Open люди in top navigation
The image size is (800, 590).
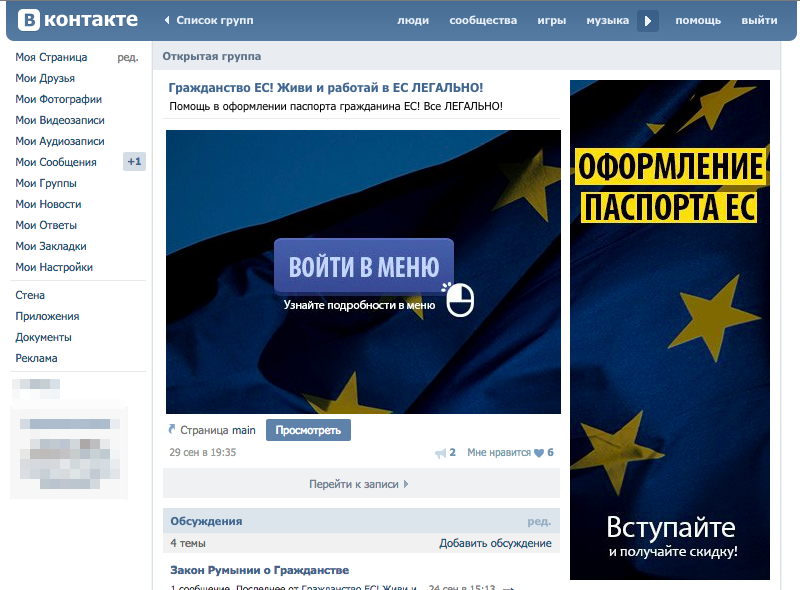(x=413, y=21)
